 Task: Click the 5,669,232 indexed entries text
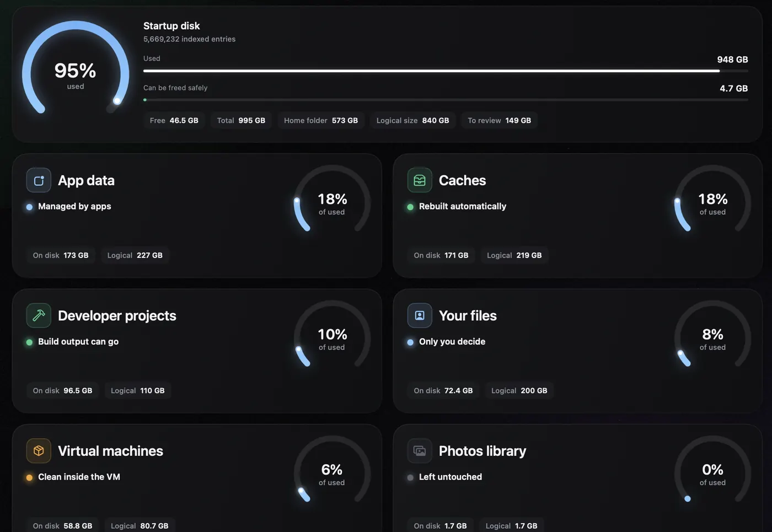click(189, 39)
